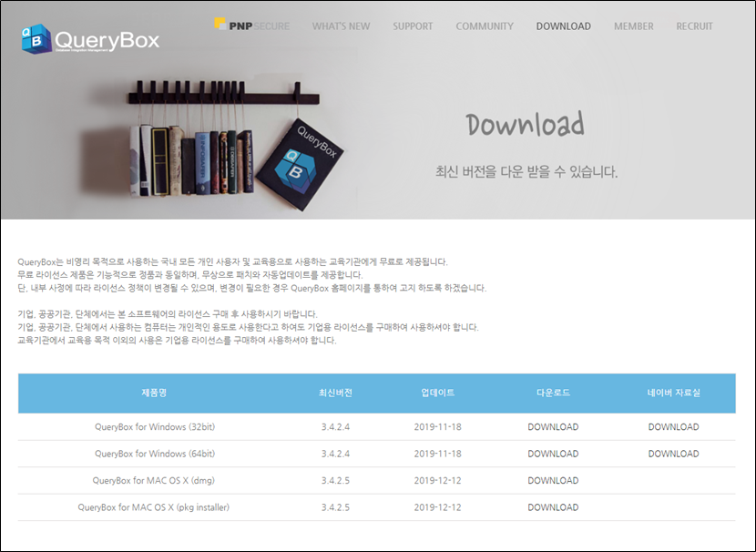Select 'QueryBox for MAC OS X (dmg)' text
The height and width of the screenshot is (552, 756).
click(154, 481)
